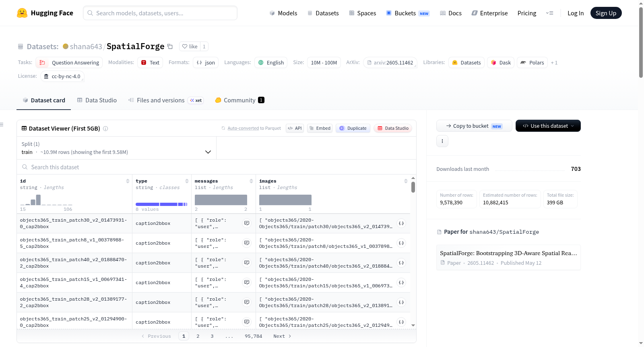Expand the messages cell in the patch30 row
The width and height of the screenshot is (644, 347).
(247, 223)
